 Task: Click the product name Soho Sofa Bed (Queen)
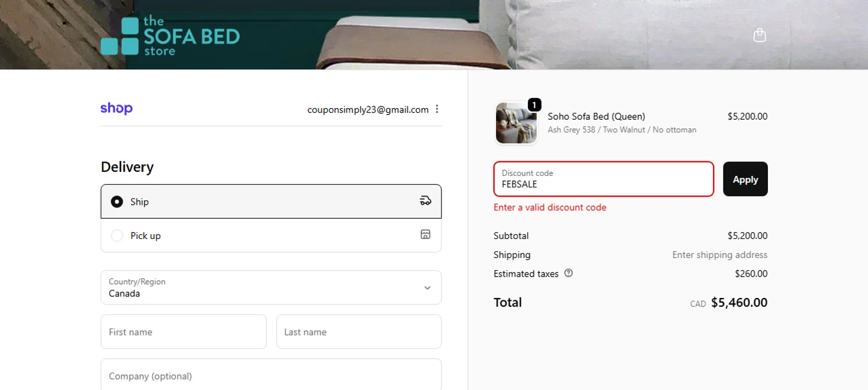click(596, 116)
